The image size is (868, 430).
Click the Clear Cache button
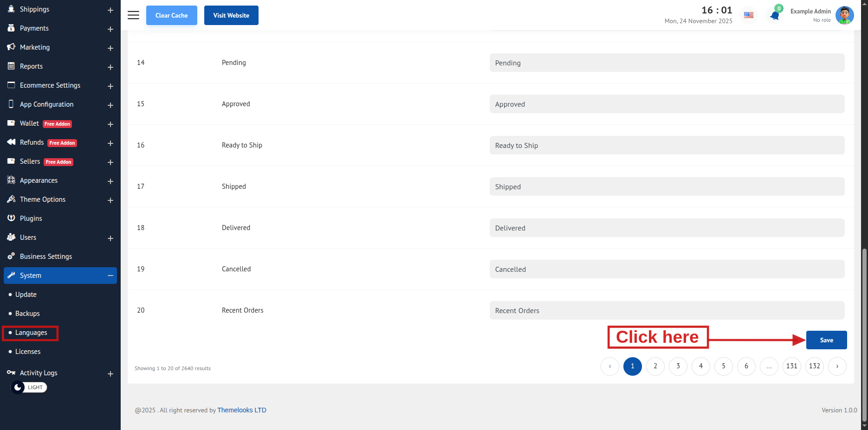tap(171, 15)
